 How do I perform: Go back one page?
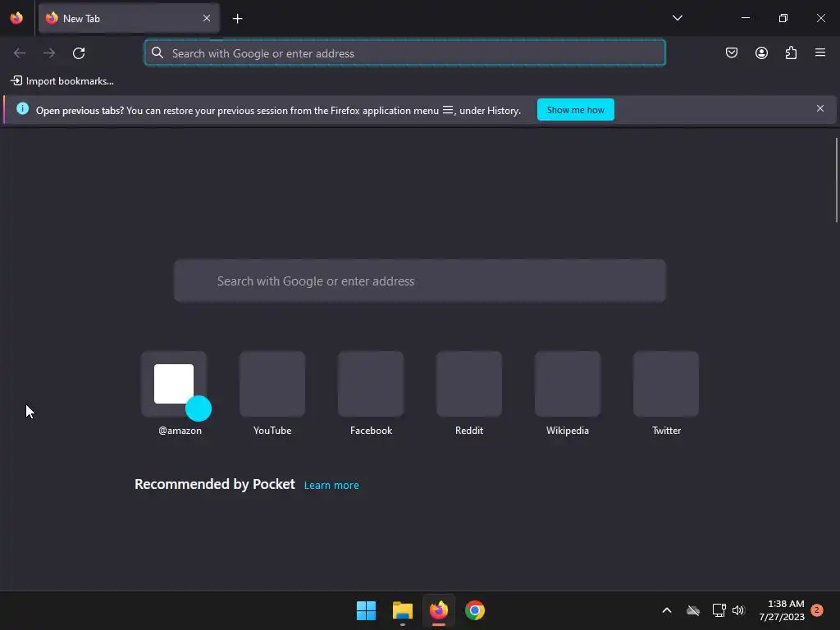20,53
